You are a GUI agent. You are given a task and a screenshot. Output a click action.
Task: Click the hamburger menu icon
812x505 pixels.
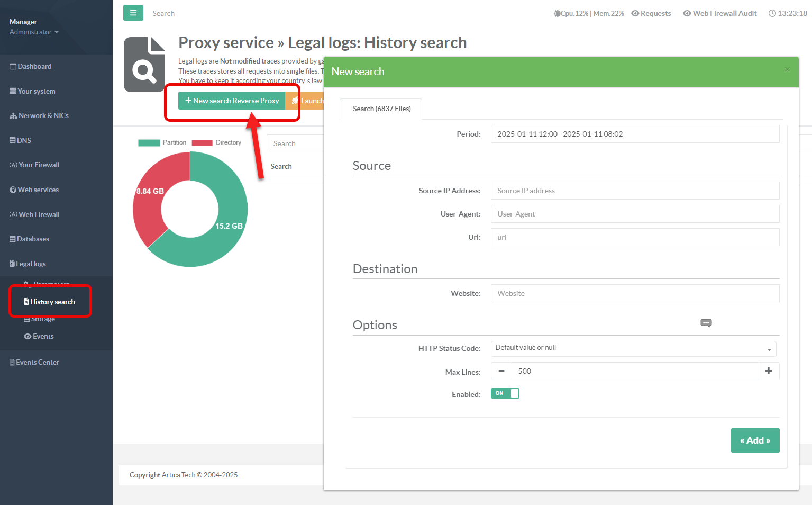(133, 13)
